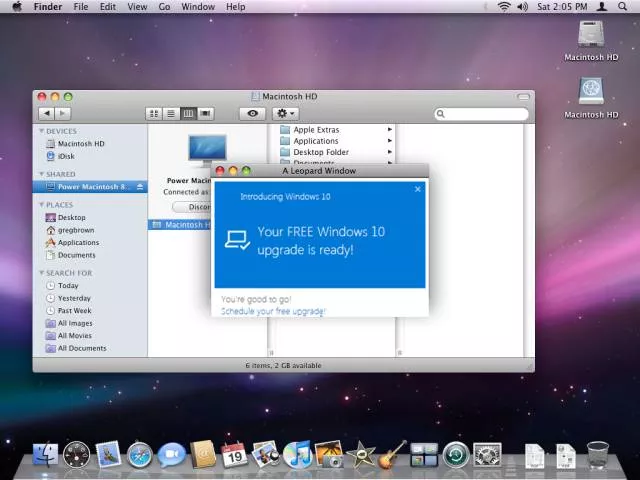Launch iChat from the dock

pyautogui.click(x=171, y=456)
